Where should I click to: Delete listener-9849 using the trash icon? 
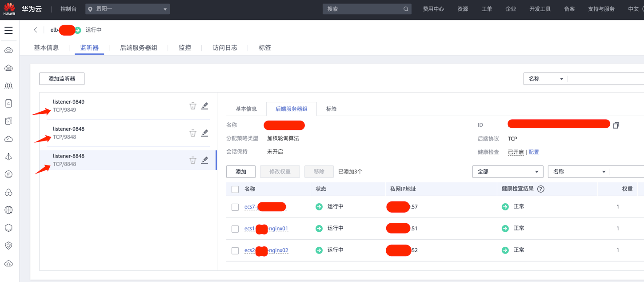coord(193,106)
